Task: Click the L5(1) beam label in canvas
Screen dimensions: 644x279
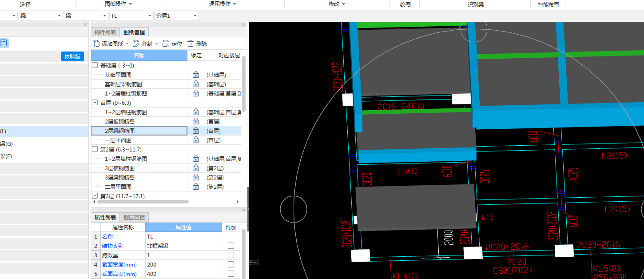Action: (x=408, y=171)
